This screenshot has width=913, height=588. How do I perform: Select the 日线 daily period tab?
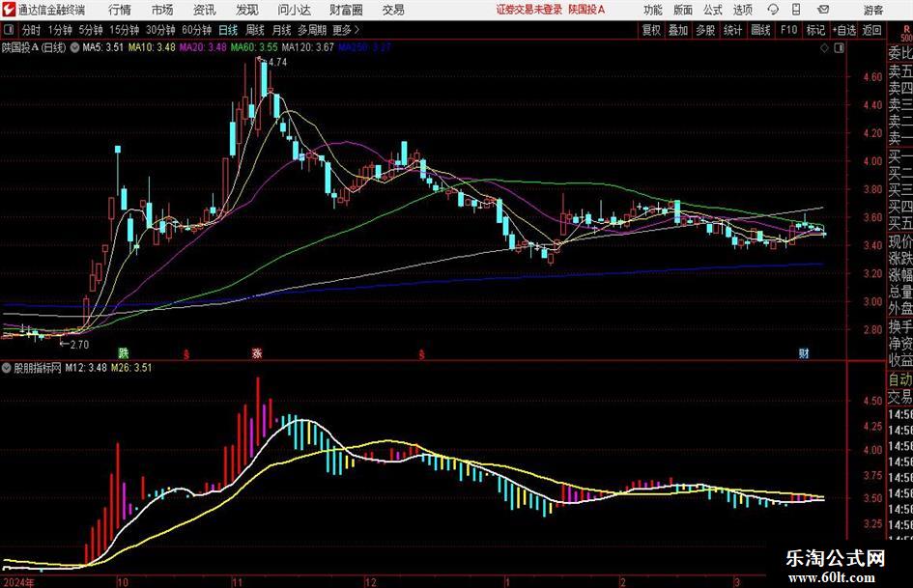(x=228, y=30)
